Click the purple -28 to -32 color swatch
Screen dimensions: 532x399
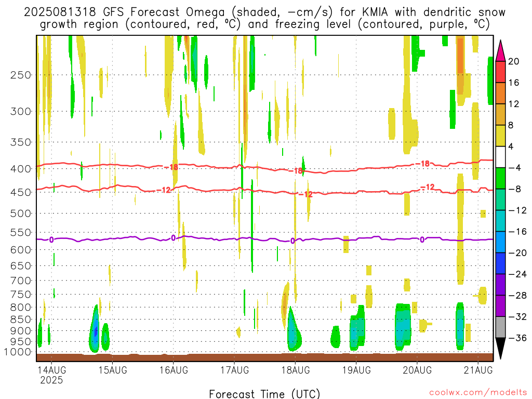[500, 306]
